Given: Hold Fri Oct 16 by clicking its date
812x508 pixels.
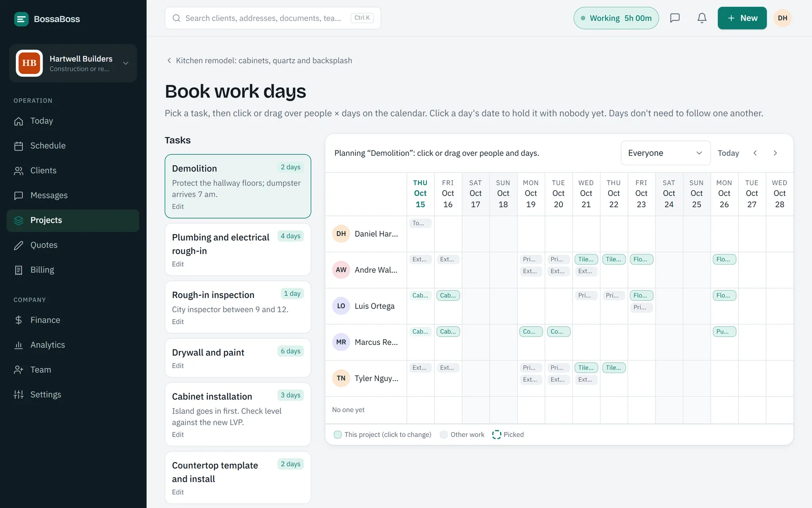Looking at the screenshot, I should point(448,194).
